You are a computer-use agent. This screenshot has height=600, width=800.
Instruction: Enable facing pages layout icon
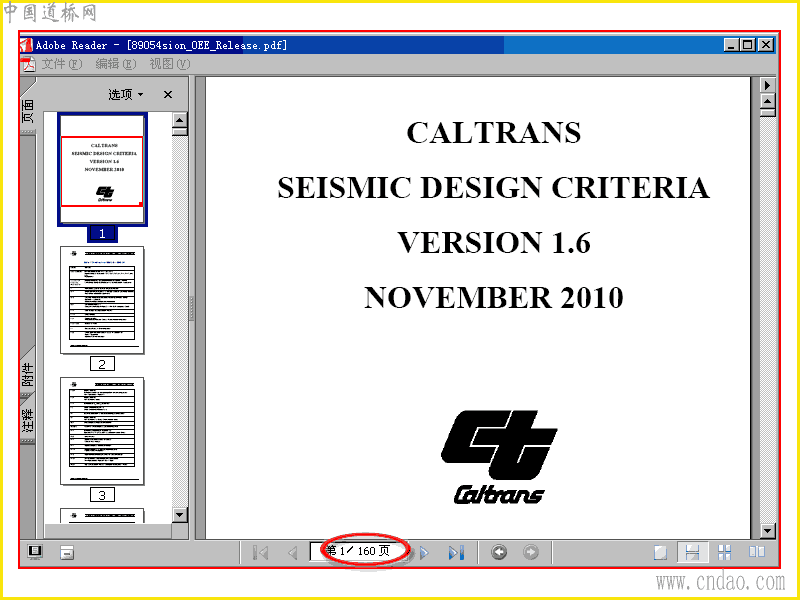[x=757, y=552]
